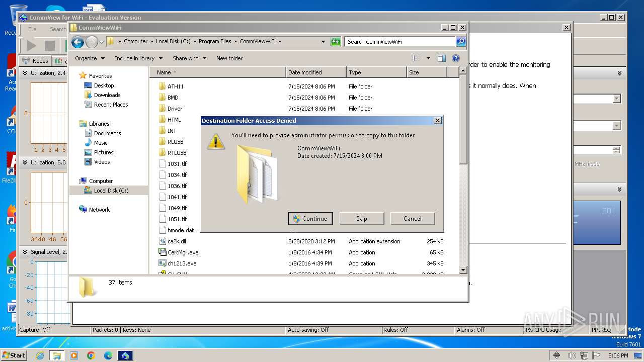Open Action Center flag icon

[597, 355]
